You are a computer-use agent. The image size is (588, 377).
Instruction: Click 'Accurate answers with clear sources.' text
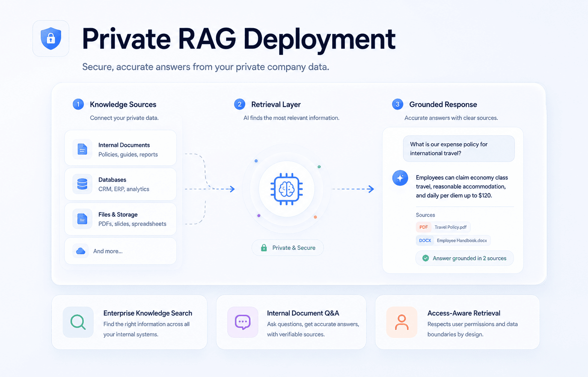pyautogui.click(x=451, y=118)
